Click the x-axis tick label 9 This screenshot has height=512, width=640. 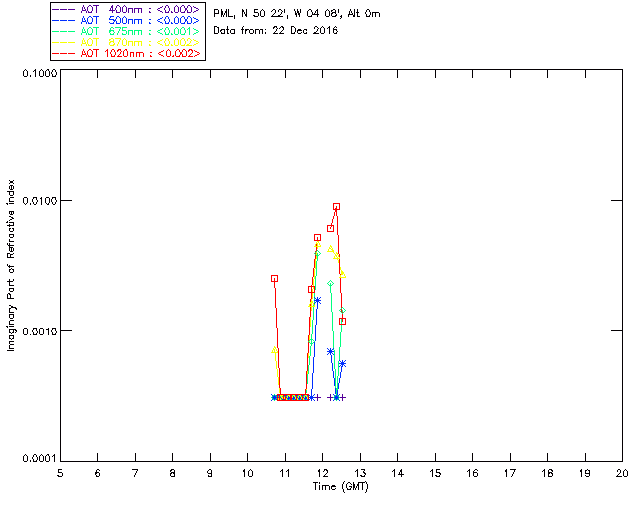(210, 473)
